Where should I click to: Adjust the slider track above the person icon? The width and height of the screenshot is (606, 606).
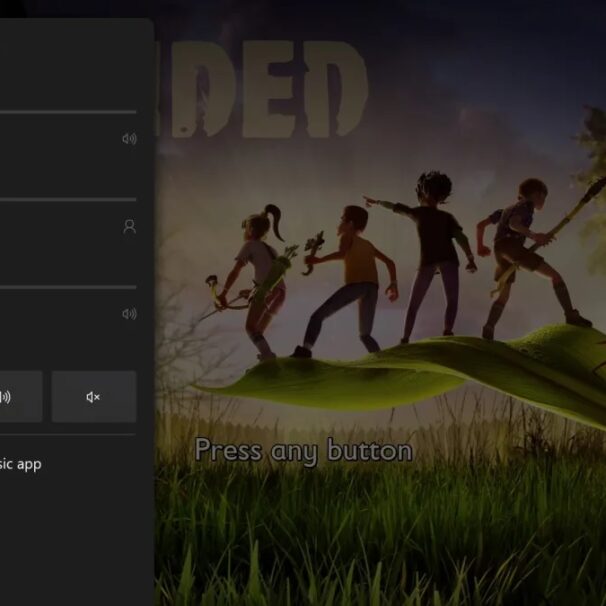68,199
